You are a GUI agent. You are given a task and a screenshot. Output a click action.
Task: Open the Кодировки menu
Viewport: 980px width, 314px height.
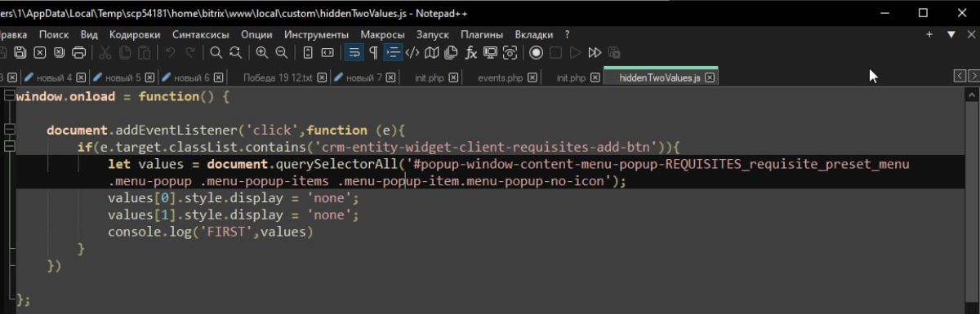135,34
